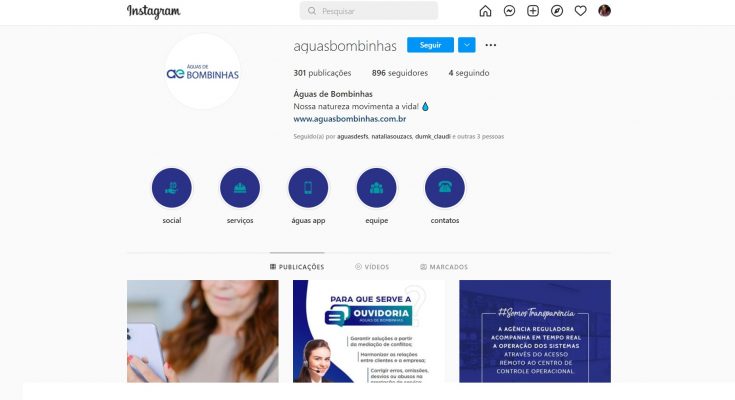735x400 pixels.
Task: Open the 'social' story highlight
Action: 172,188
